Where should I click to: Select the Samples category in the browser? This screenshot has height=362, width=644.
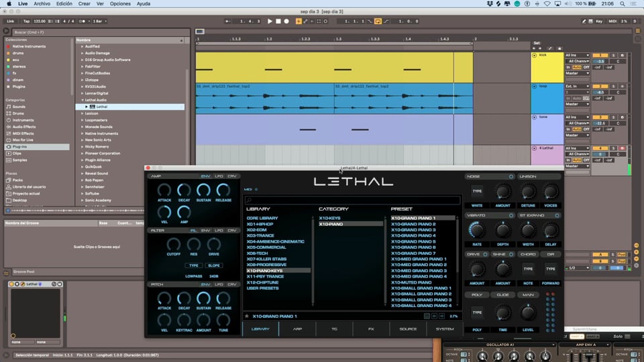click(x=19, y=160)
